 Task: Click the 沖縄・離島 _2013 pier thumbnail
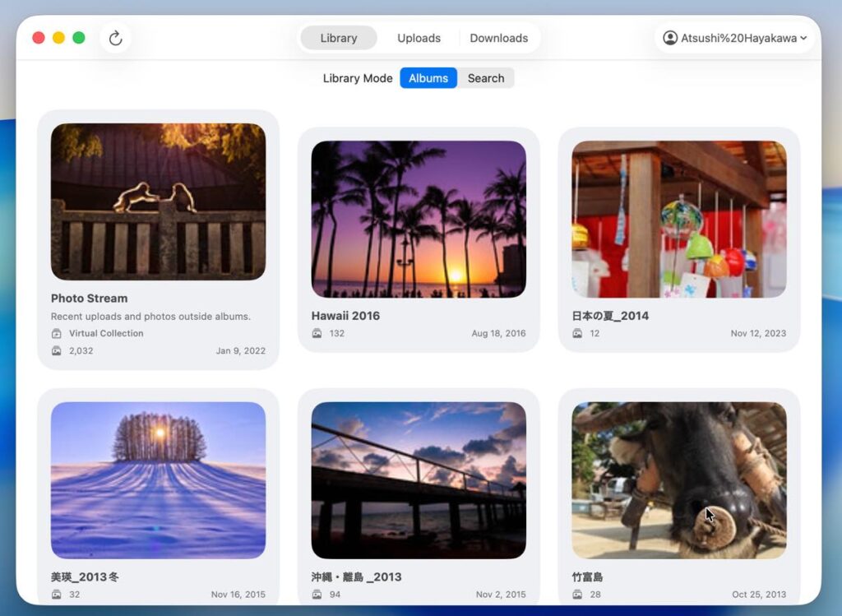coord(419,479)
